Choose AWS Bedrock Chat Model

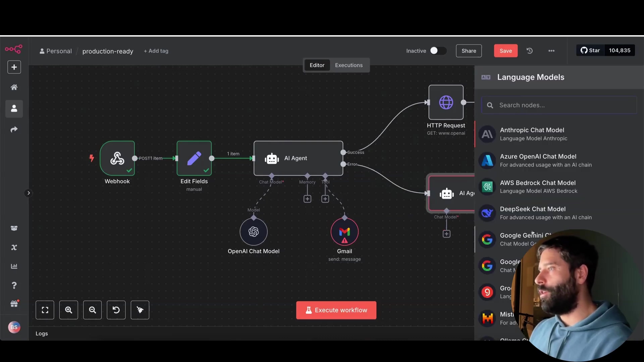click(x=559, y=187)
